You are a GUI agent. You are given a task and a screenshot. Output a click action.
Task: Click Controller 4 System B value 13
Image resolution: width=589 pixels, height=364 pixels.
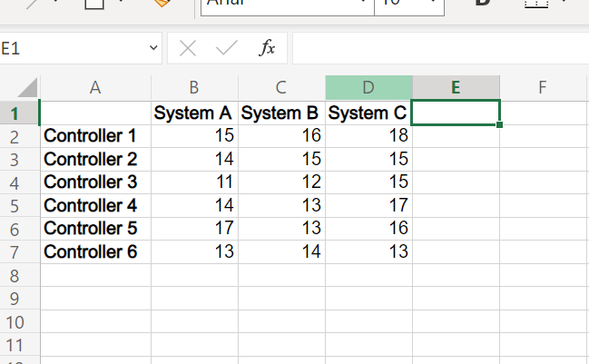click(x=281, y=206)
